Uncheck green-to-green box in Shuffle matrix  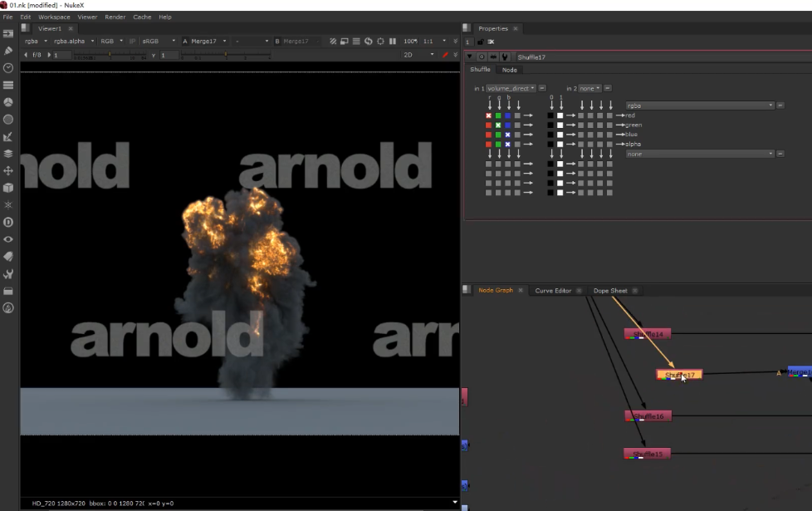click(498, 125)
